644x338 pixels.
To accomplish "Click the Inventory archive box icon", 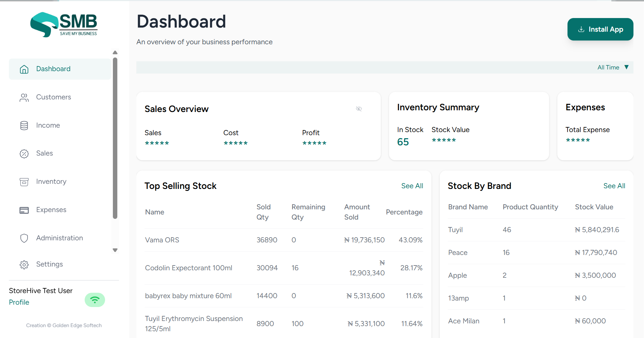I will coord(24,182).
